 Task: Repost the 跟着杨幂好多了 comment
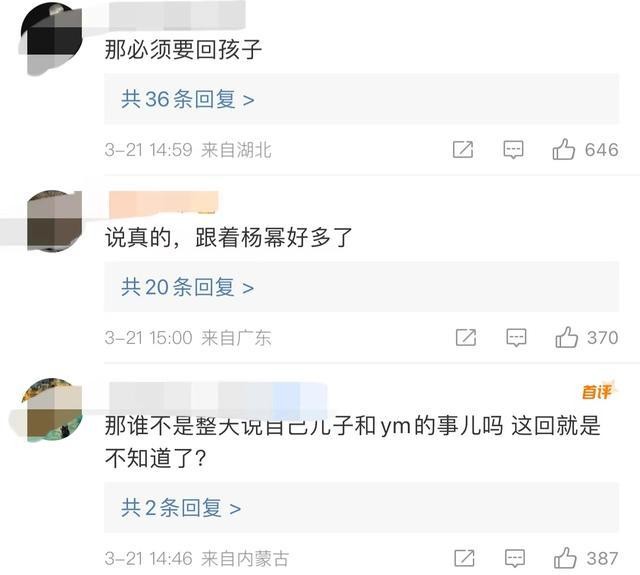click(465, 337)
